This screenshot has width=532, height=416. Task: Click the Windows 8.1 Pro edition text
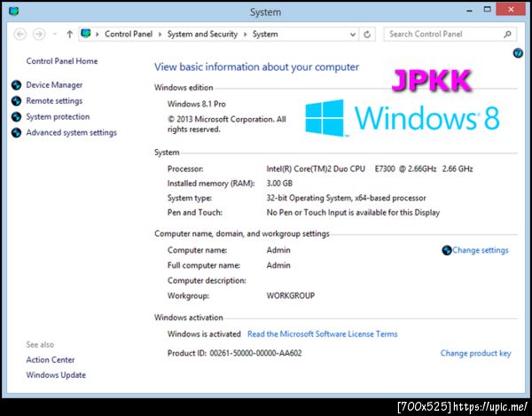coord(197,104)
